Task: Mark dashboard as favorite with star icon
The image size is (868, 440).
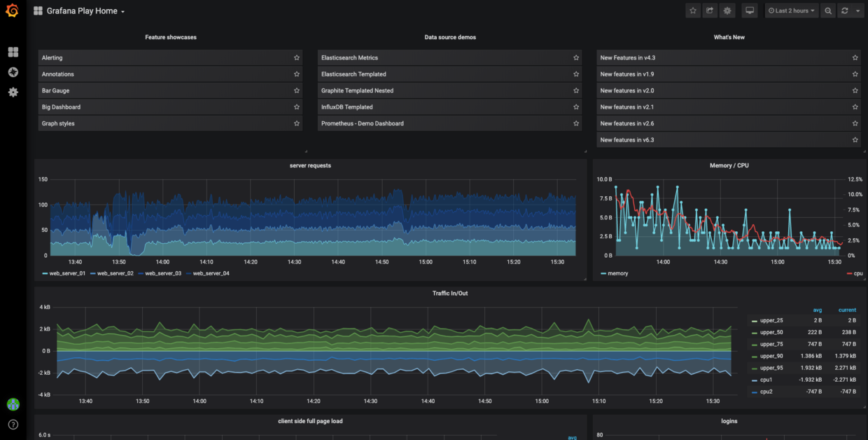Action: (x=693, y=11)
